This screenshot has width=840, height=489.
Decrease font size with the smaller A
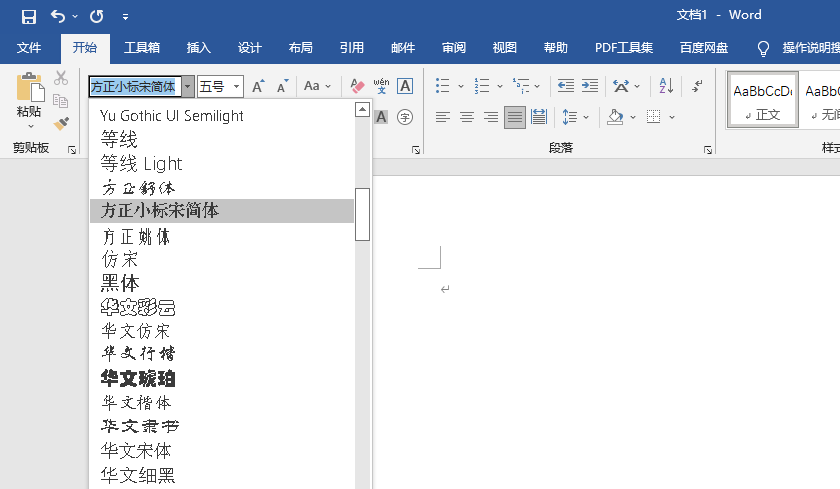[282, 86]
